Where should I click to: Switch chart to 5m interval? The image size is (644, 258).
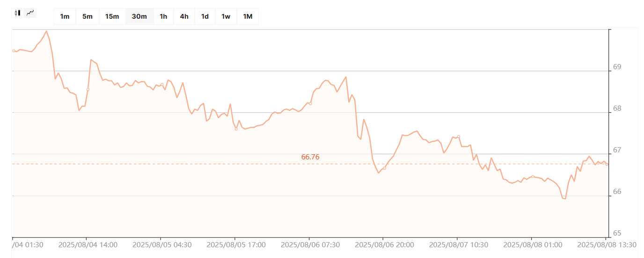88,16
